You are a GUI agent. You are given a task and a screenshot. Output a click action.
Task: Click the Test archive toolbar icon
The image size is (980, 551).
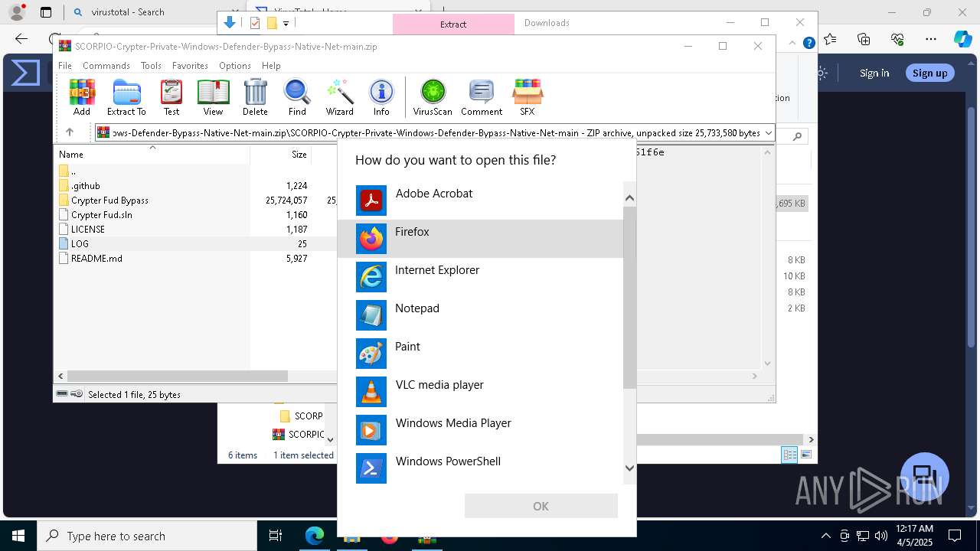click(x=171, y=97)
